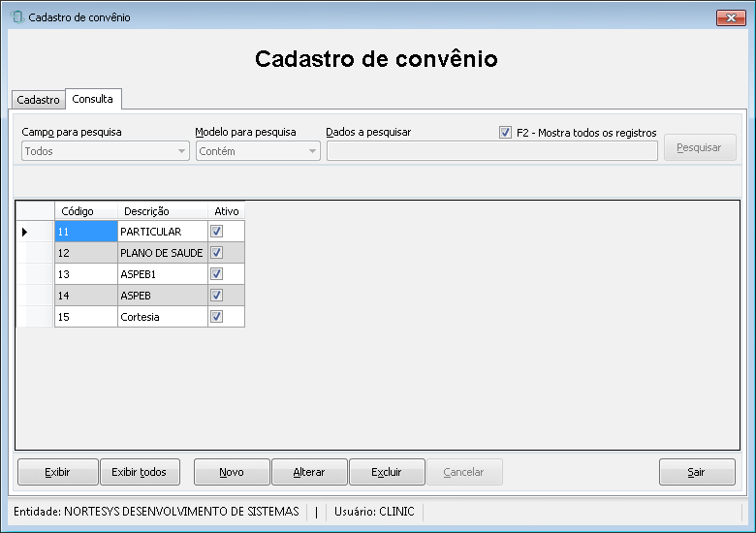Viewport: 756px width, 533px height.
Task: Toggle F2 Mostra todos os registros checkbox
Action: point(505,132)
